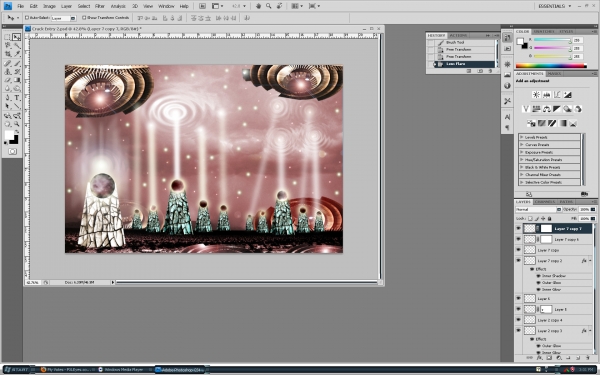Toggle Quick Mask mode icon
The height and width of the screenshot is (375, 600).
tap(12, 152)
